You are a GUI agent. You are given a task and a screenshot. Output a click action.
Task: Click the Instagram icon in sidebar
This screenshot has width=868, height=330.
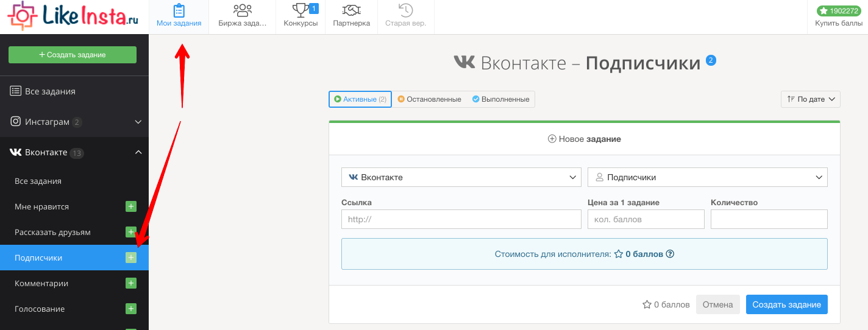pyautogui.click(x=16, y=122)
